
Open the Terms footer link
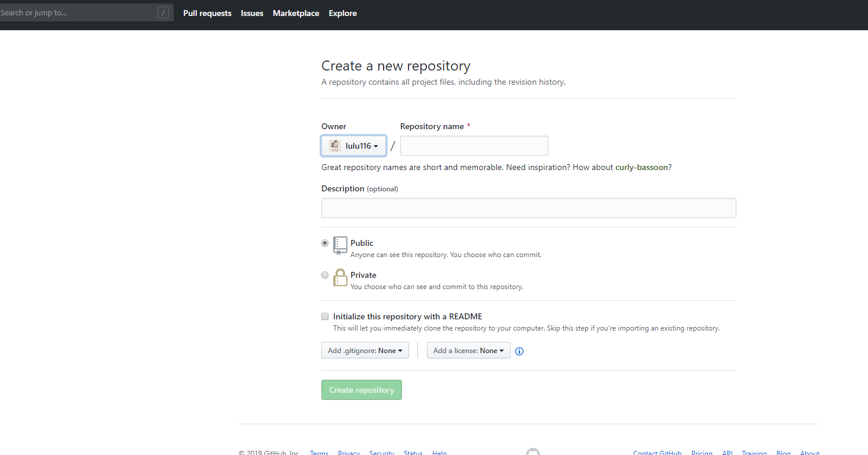pyautogui.click(x=319, y=453)
